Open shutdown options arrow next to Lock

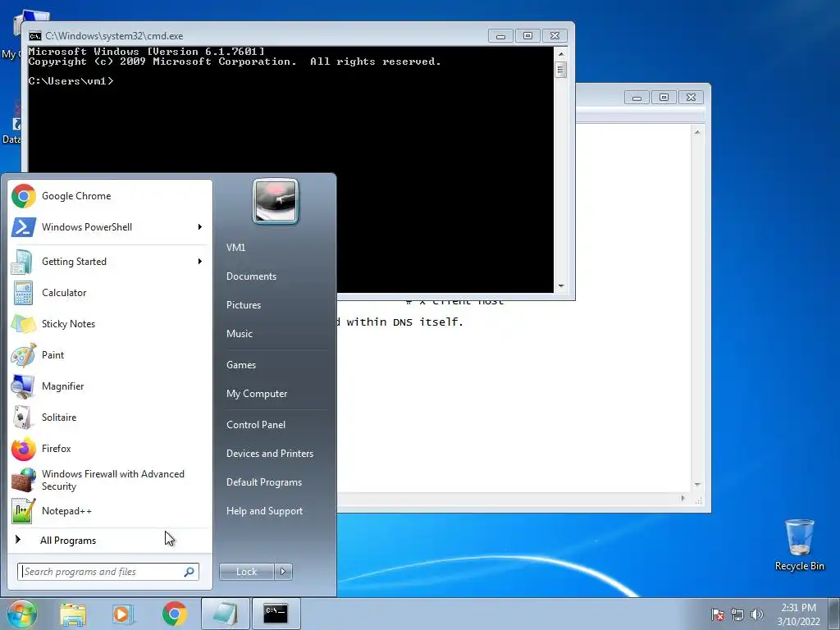pyautogui.click(x=283, y=572)
